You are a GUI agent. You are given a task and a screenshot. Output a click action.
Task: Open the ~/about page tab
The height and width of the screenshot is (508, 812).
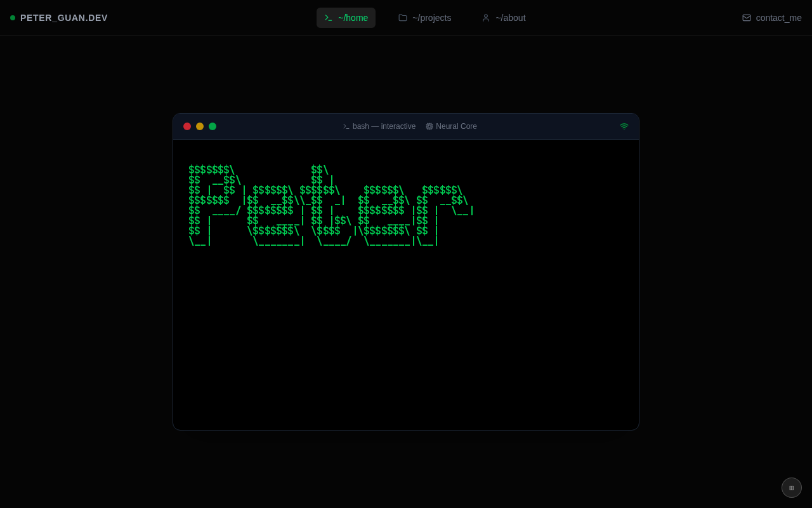[504, 18]
